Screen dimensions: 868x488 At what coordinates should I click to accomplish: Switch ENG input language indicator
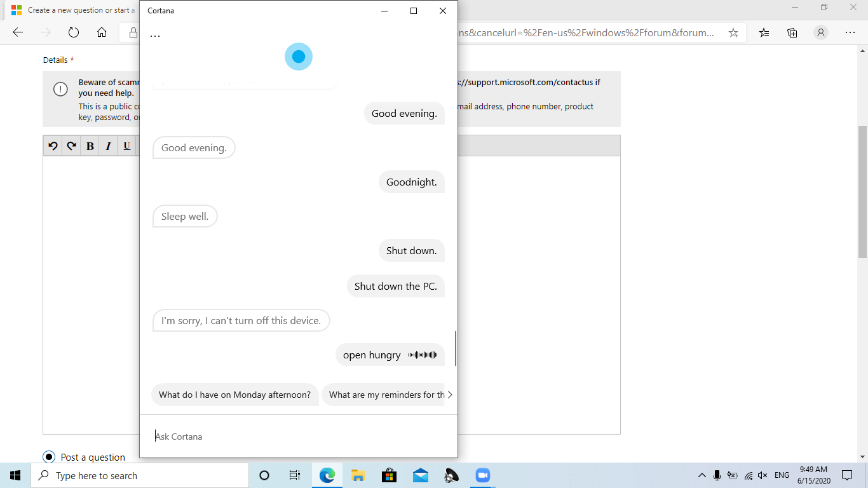782,475
